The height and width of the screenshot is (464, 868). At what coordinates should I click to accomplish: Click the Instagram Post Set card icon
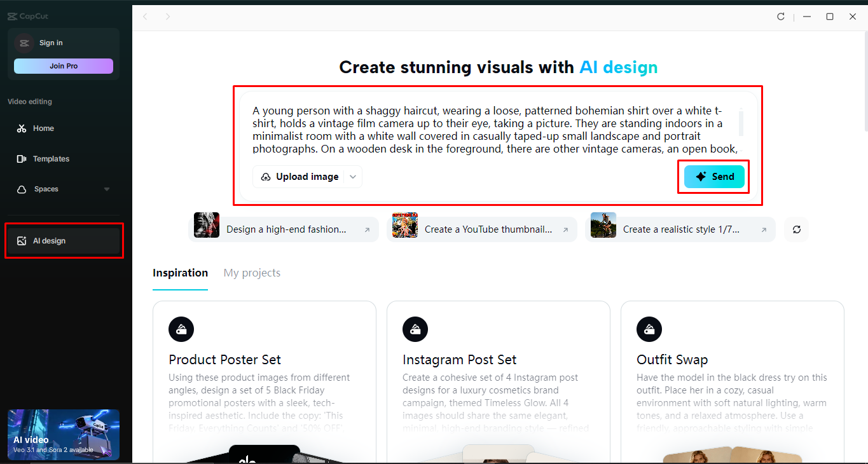tap(415, 329)
